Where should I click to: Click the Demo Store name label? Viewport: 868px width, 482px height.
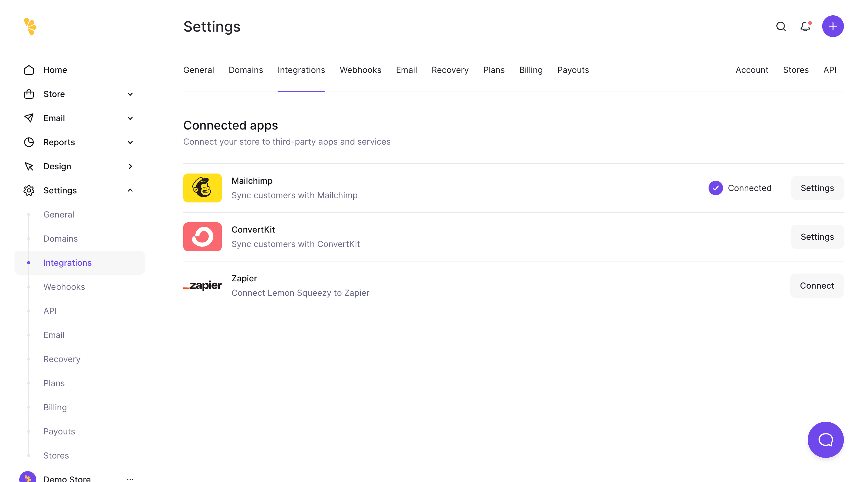[67, 478]
